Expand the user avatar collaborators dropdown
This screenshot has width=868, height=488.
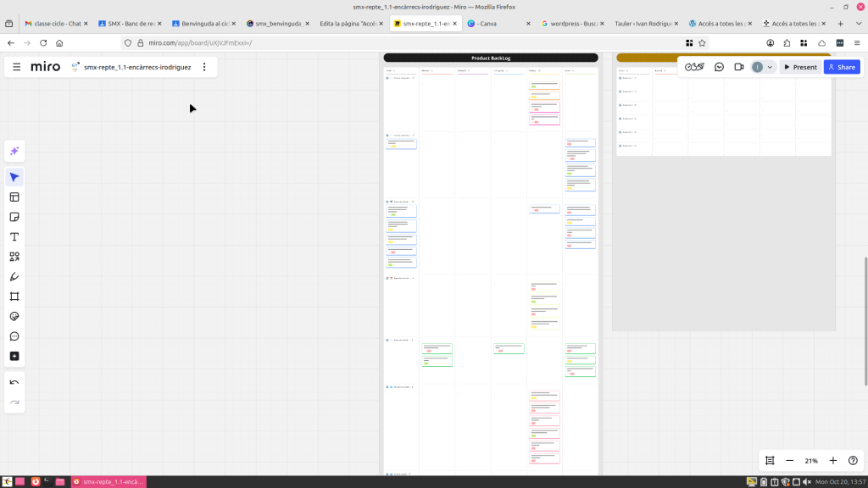pyautogui.click(x=770, y=67)
